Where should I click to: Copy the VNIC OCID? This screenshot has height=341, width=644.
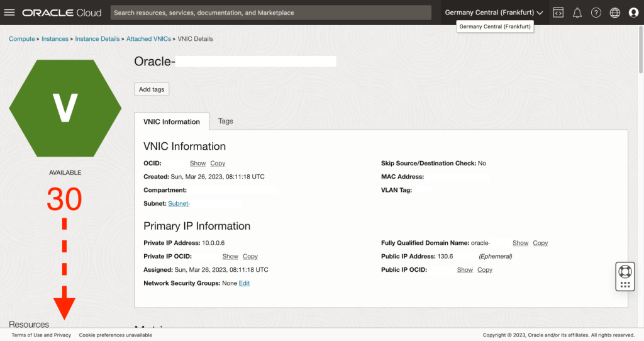(x=218, y=164)
